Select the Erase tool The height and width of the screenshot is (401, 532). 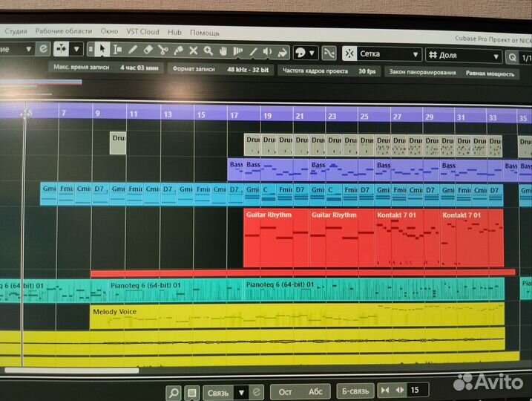point(148,50)
